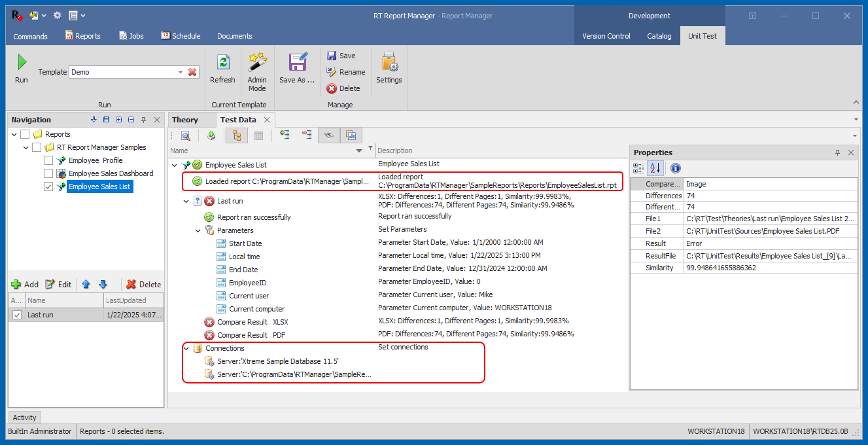Click the Add button in navigation panel
Viewport: 868px width, 445px height.
point(25,285)
